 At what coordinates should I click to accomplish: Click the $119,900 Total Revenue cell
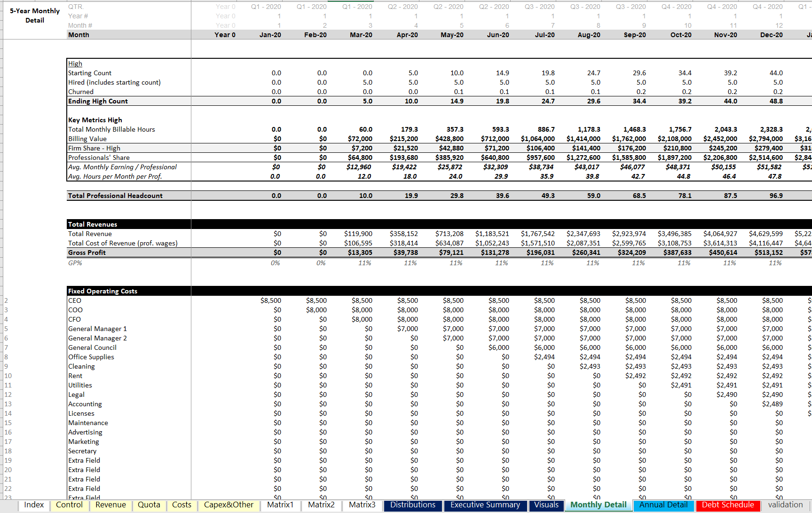(358, 234)
